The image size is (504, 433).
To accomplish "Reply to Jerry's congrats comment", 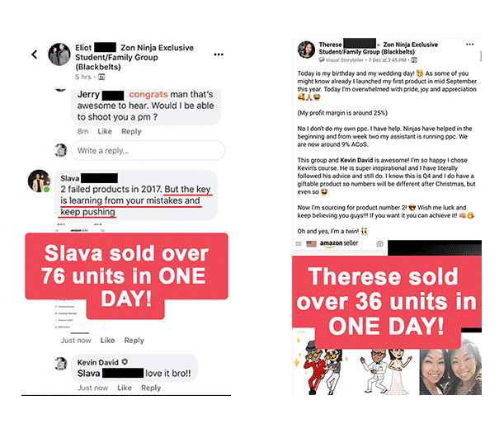I will (x=131, y=131).
